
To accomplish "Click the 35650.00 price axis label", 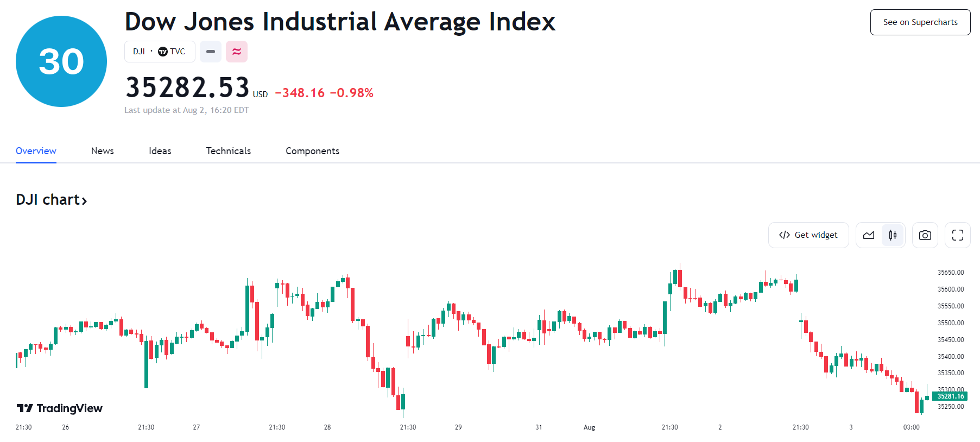I will 951,273.
